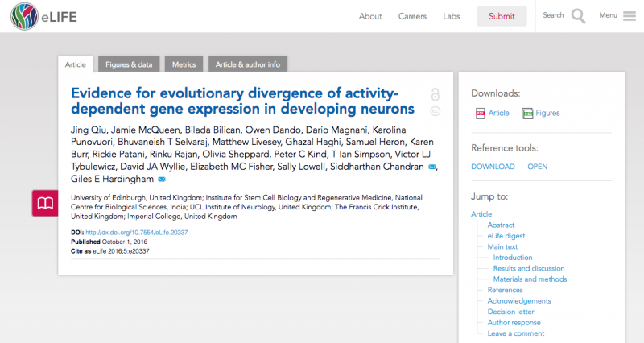Click DOWNLOAD under Reference tools
The height and width of the screenshot is (343, 644).
coord(493,167)
